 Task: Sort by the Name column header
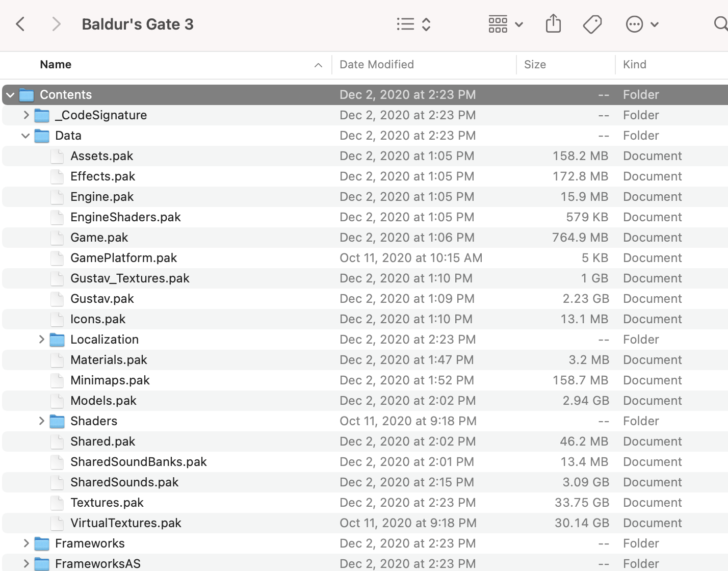tap(56, 65)
